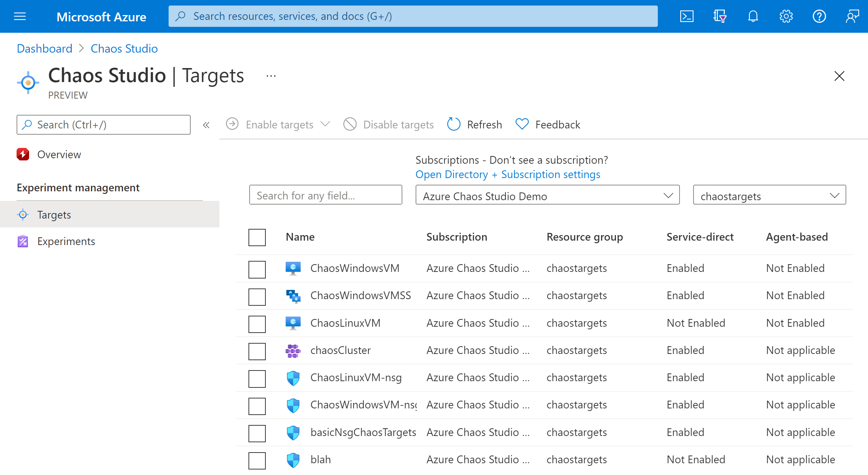Open the Experiments section in sidebar
This screenshot has height=475, width=868.
67,241
